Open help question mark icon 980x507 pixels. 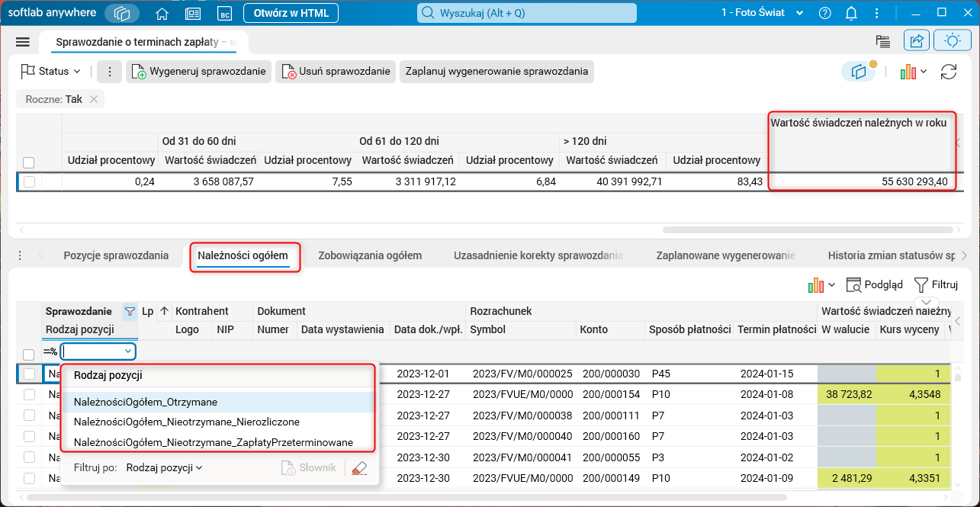[824, 13]
